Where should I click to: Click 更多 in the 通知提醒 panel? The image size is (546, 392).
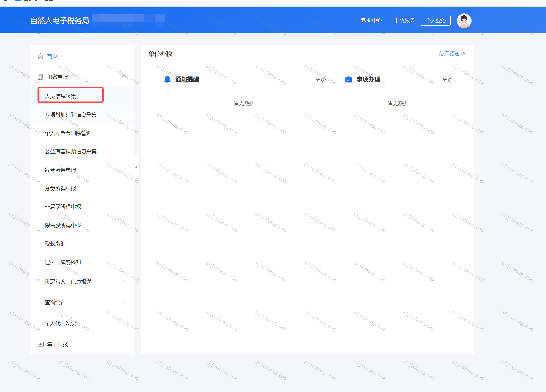coord(321,79)
